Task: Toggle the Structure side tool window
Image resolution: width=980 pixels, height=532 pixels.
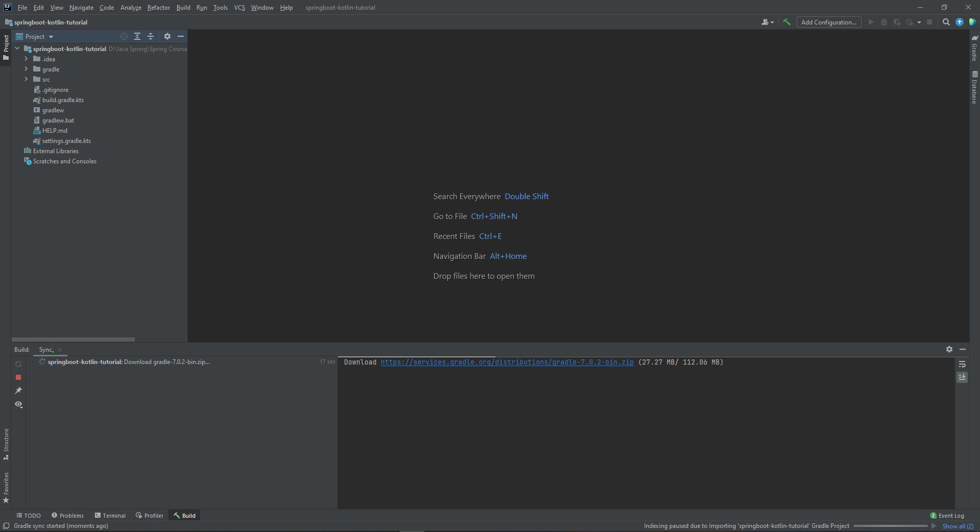Action: click(x=6, y=444)
